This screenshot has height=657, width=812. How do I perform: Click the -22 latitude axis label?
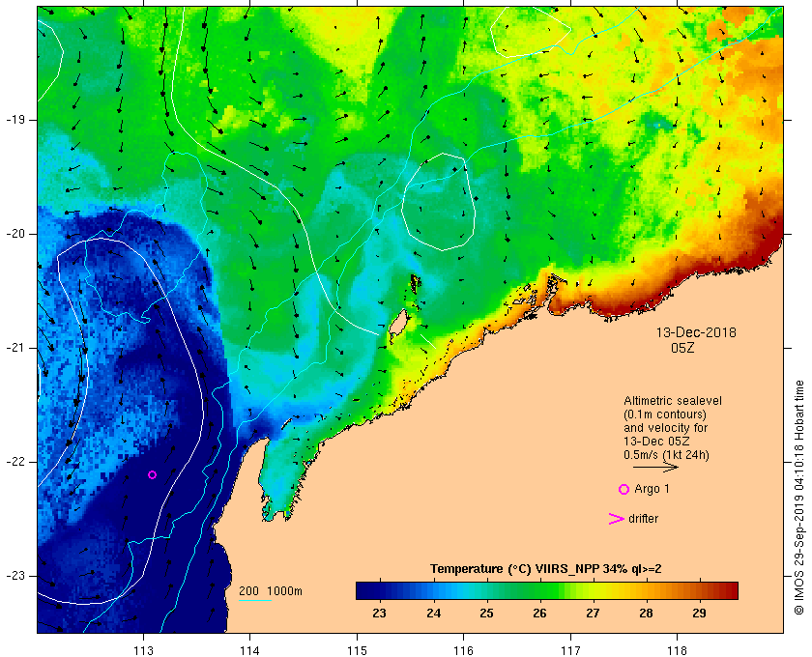tap(15, 462)
